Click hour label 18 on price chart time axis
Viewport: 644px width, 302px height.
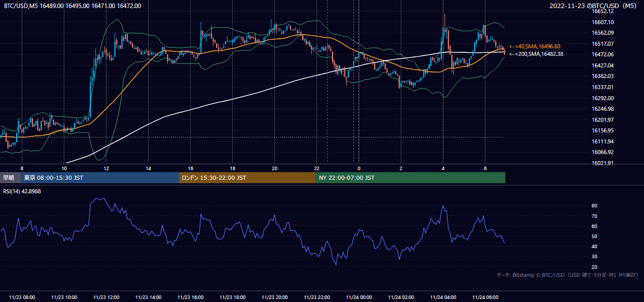(232, 168)
